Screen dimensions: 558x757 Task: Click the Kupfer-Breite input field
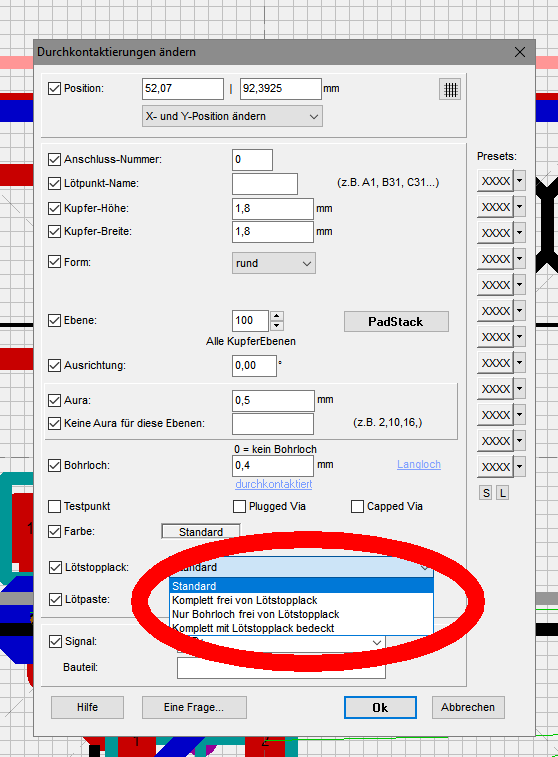click(x=273, y=232)
